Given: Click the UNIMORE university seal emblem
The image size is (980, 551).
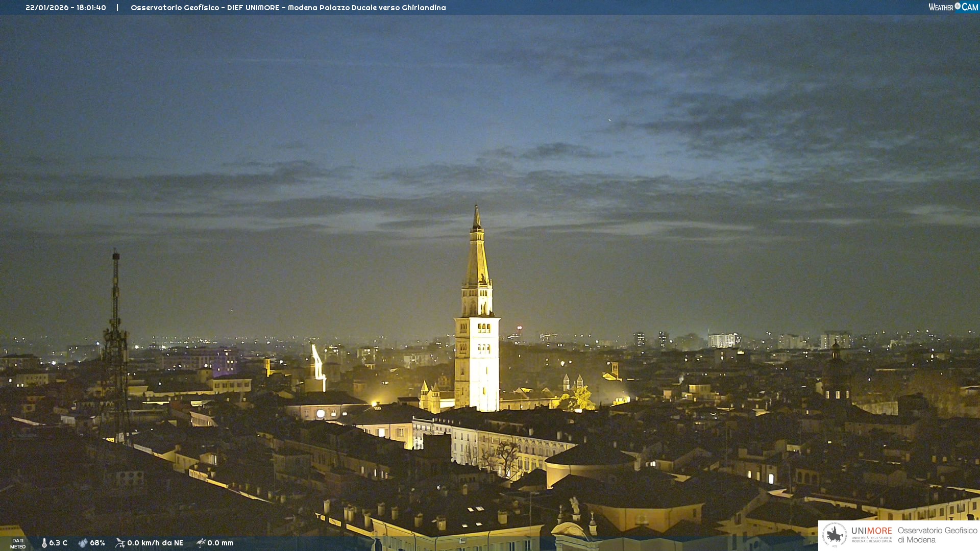Looking at the screenshot, I should tap(835, 535).
